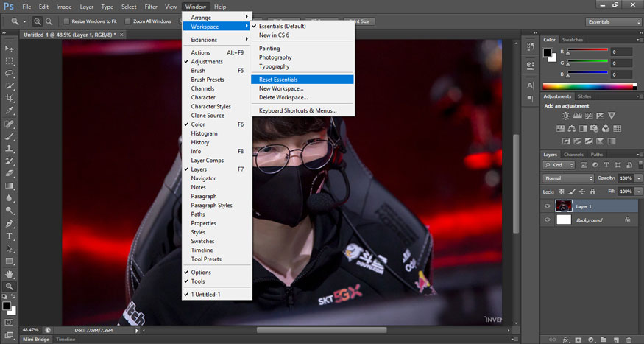Switch to the Channels tab

tap(573, 155)
